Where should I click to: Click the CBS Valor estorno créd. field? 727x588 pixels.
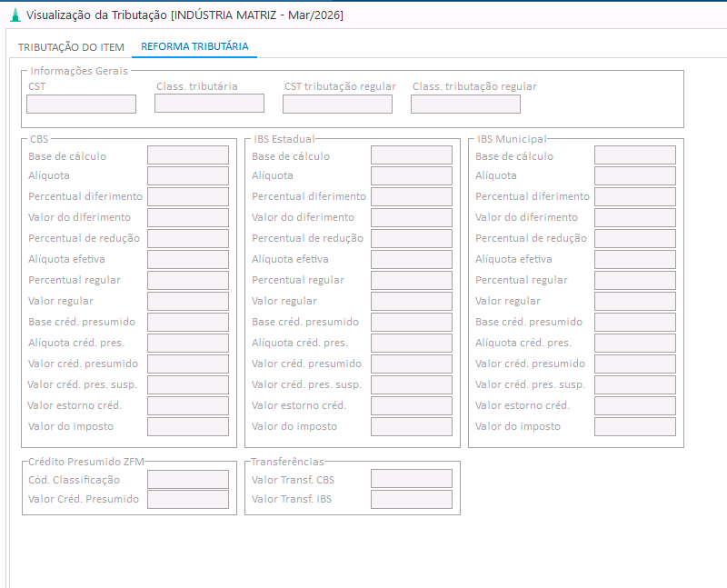pyautogui.click(x=188, y=405)
